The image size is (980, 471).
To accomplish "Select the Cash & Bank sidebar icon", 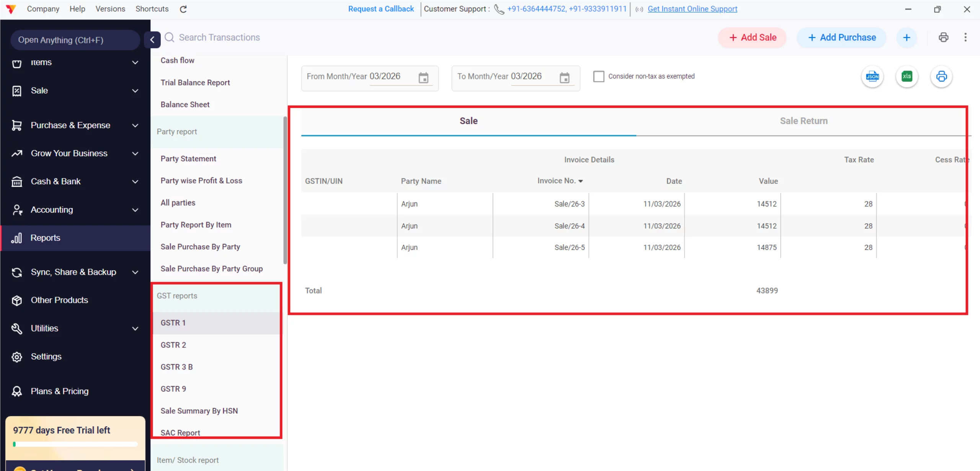I will (16, 181).
